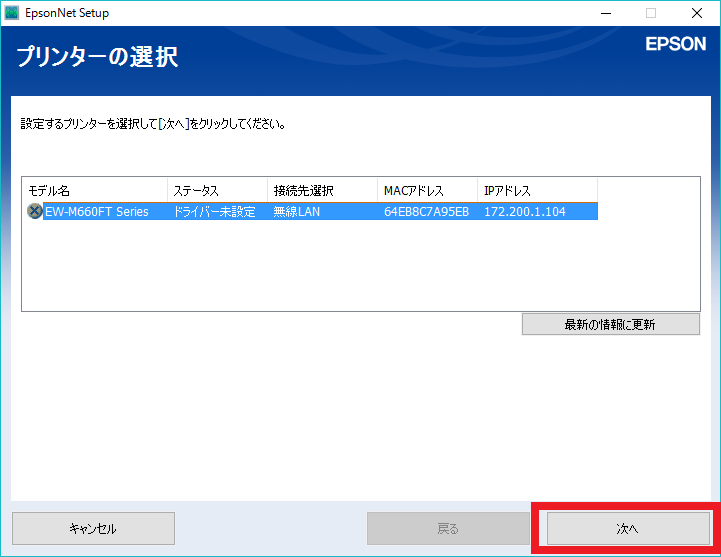Click the 無線LAN connection cell
Image resolution: width=721 pixels, height=557 pixels.
point(295,212)
